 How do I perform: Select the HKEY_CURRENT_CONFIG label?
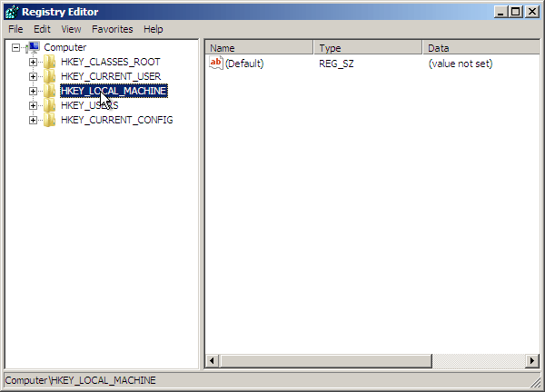(117, 120)
